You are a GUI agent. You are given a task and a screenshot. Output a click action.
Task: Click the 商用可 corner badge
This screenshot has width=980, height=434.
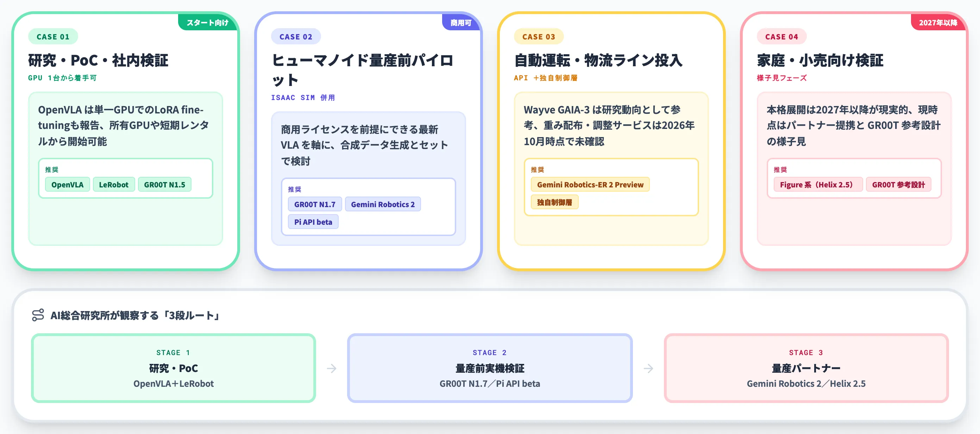[461, 23]
